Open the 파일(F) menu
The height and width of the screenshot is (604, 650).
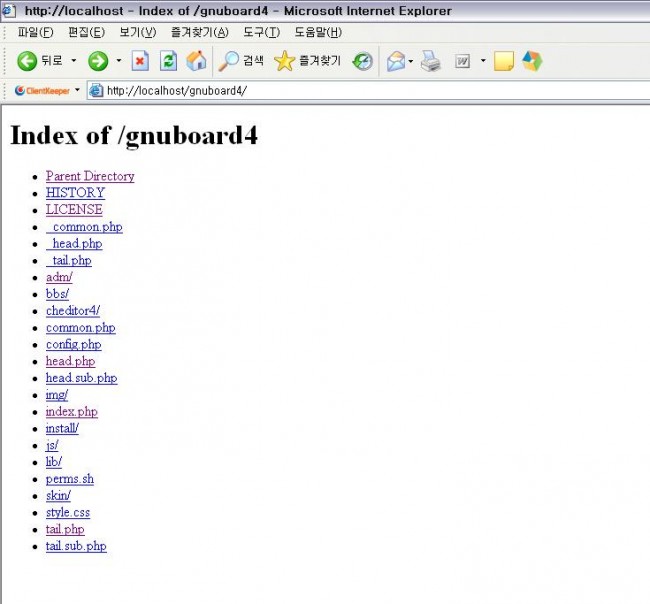tap(36, 32)
